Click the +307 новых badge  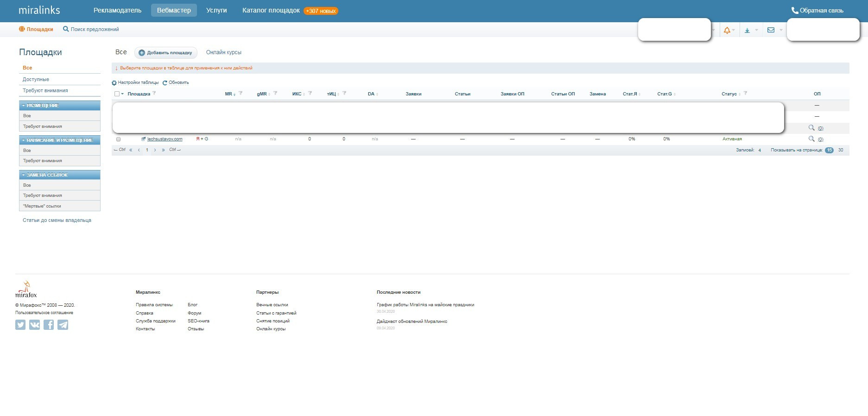tap(321, 11)
